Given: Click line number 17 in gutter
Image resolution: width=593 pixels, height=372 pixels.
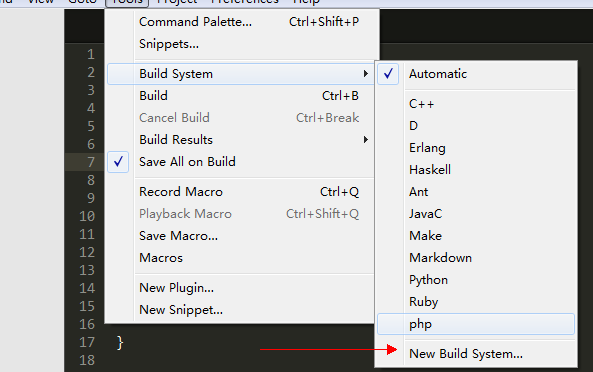Looking at the screenshot, I should (x=87, y=342).
